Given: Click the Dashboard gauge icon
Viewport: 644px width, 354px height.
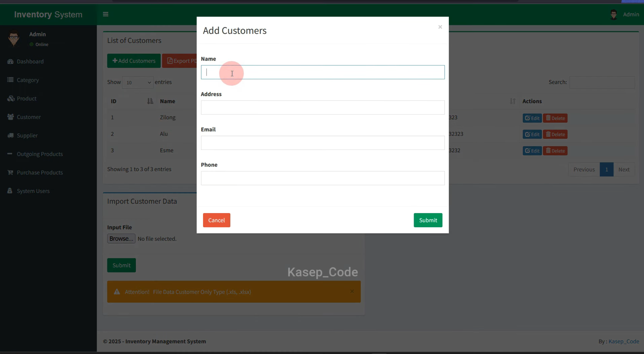Looking at the screenshot, I should (x=10, y=61).
